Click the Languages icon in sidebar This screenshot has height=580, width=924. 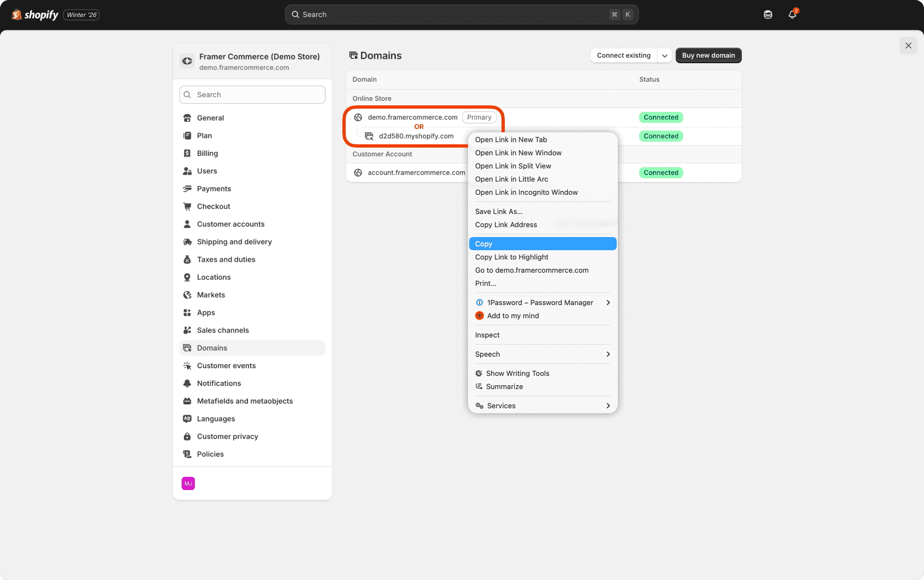pyautogui.click(x=187, y=419)
